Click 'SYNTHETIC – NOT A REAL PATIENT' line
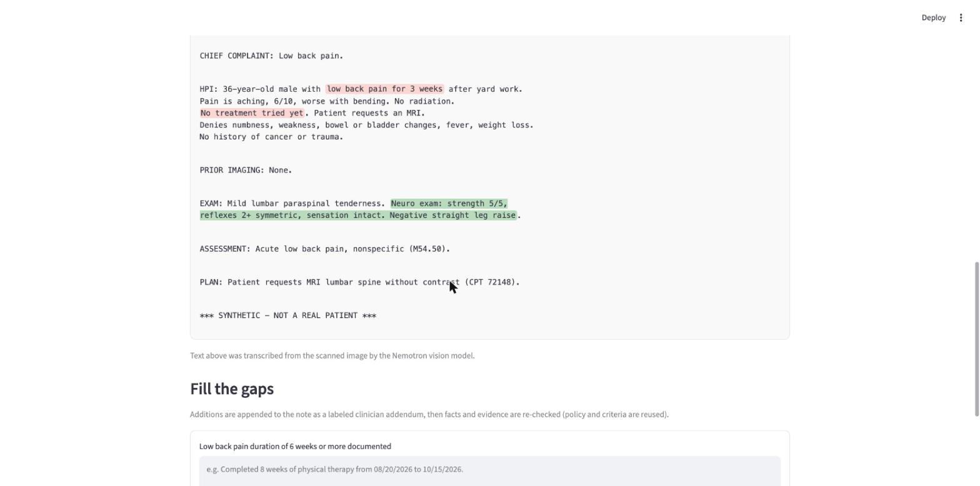 [x=288, y=315]
